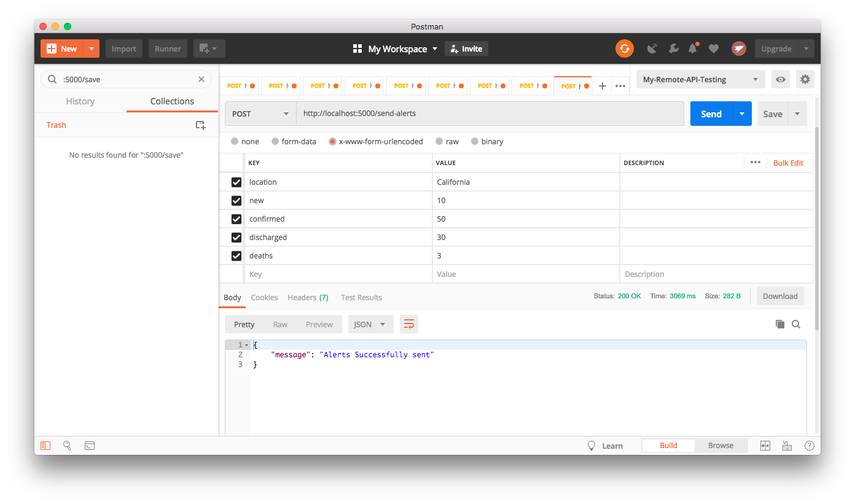This screenshot has width=855, height=504.
Task: Toggle the sidebar visibility icon
Action: click(x=45, y=446)
